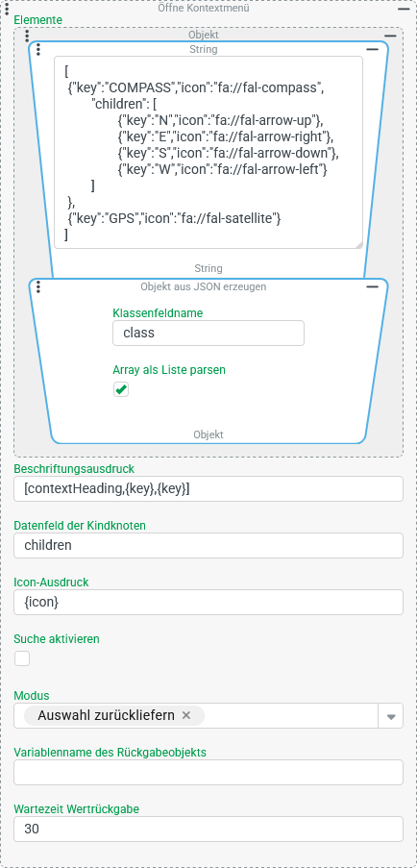Enable the Suche aktivieren checkbox
The height and width of the screenshot is (868, 417).
pos(22,658)
